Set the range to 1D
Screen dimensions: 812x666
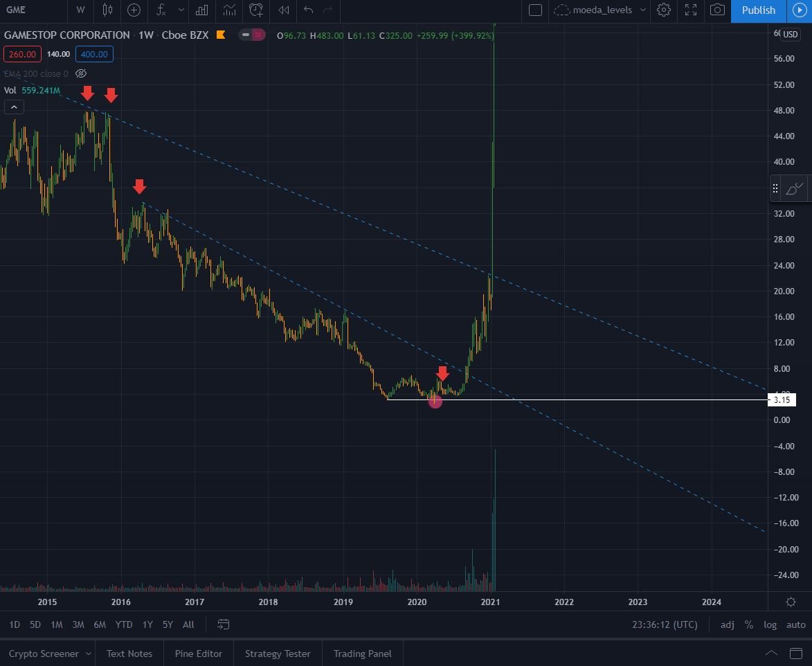coord(15,624)
